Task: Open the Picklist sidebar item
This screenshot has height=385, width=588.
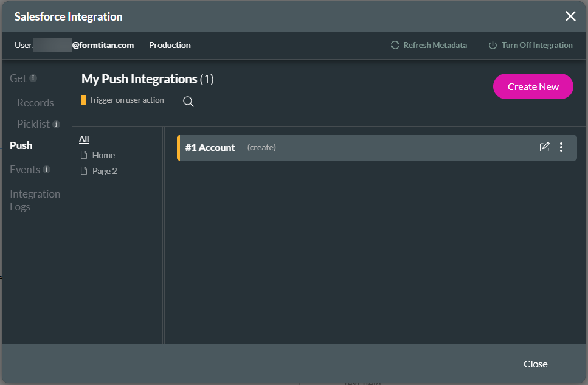Action: point(33,124)
